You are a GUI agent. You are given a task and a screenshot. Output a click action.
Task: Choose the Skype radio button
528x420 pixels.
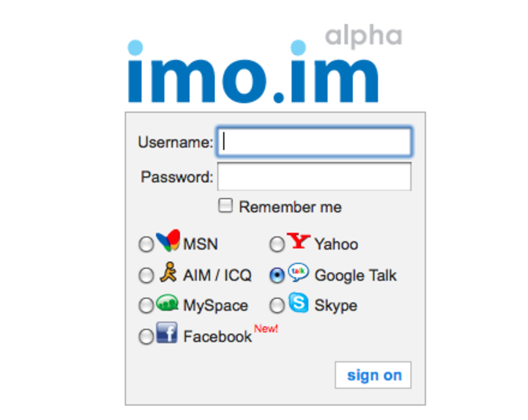pos(277,306)
